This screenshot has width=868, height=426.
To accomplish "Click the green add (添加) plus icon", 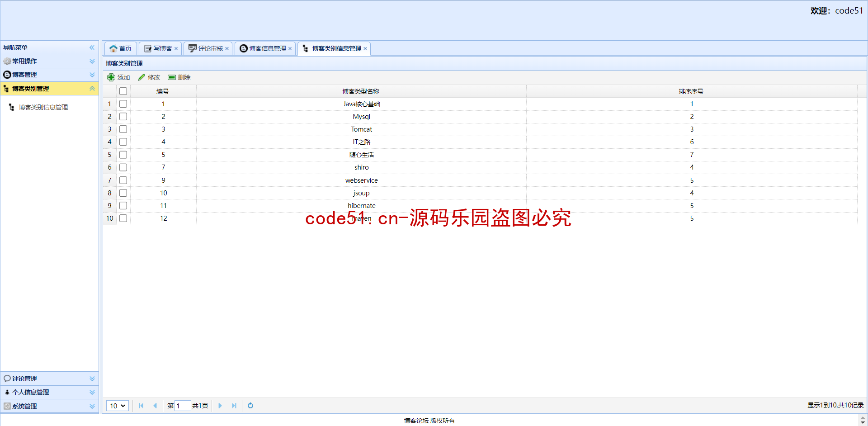I will pyautogui.click(x=111, y=77).
